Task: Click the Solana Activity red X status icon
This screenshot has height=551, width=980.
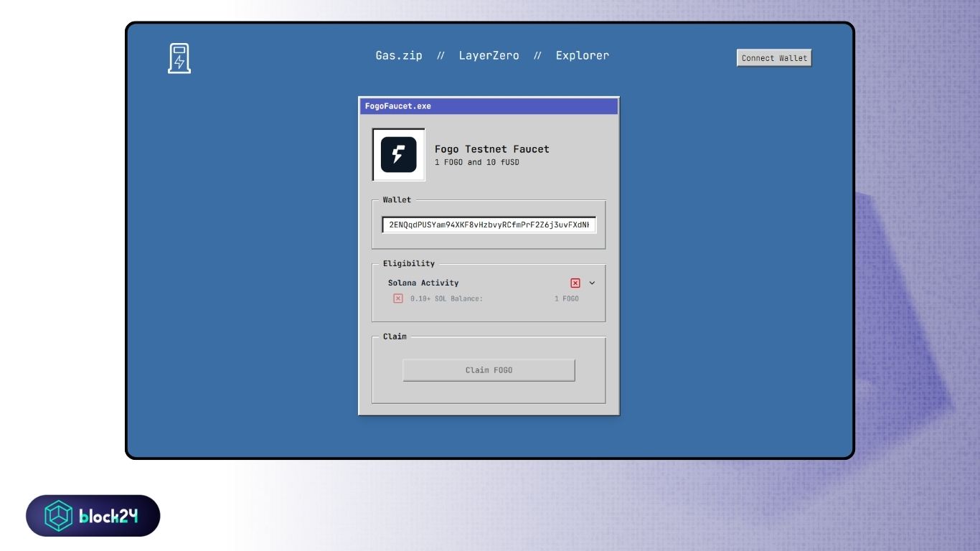Action: (x=575, y=283)
